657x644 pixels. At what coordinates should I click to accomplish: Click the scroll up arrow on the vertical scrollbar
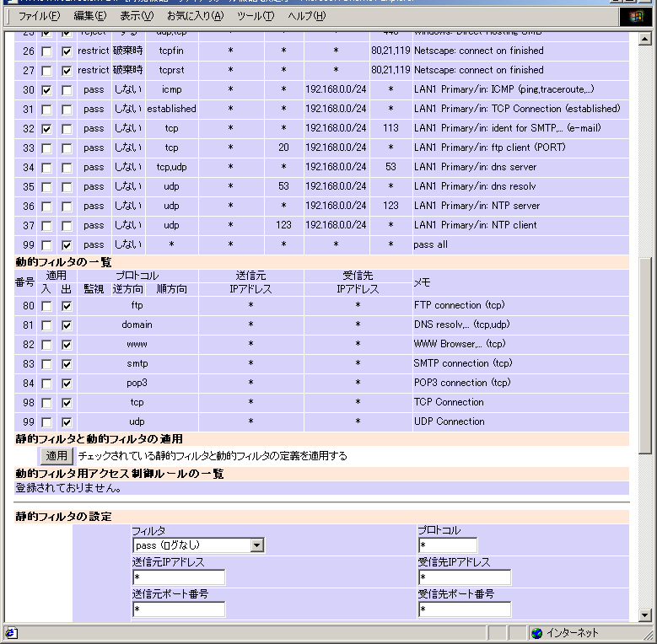pyautogui.click(x=645, y=39)
